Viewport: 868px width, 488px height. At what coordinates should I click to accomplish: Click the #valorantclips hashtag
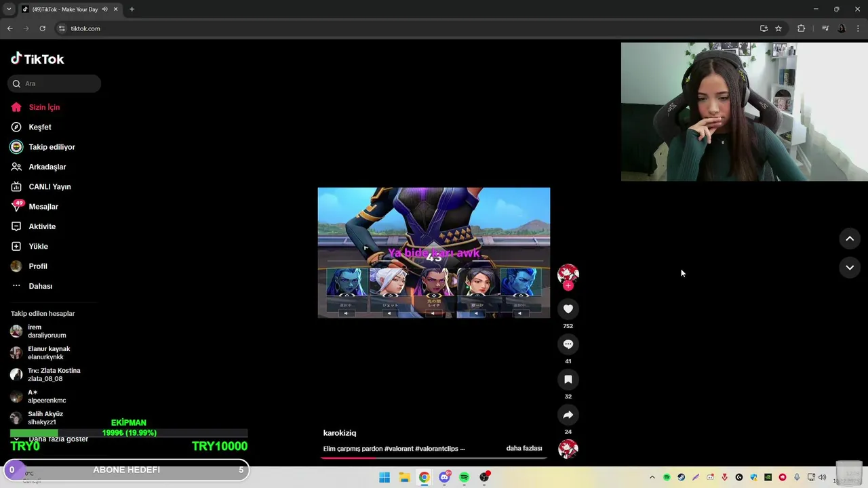(x=436, y=449)
